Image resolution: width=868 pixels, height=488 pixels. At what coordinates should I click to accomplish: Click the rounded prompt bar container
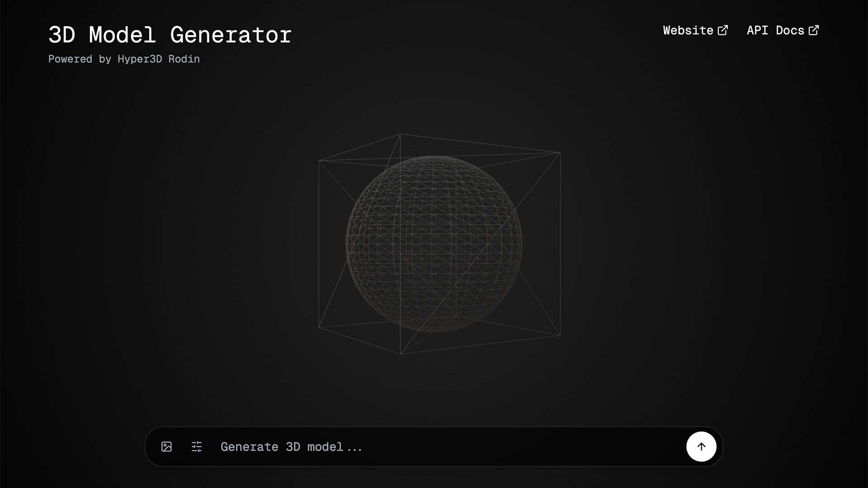click(434, 446)
